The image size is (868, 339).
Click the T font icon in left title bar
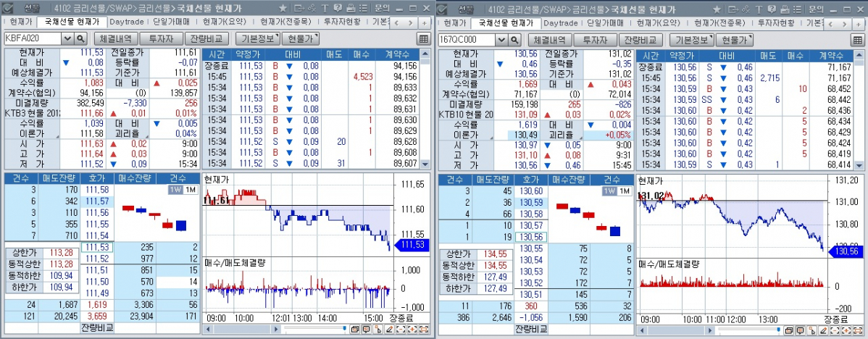coord(325,8)
